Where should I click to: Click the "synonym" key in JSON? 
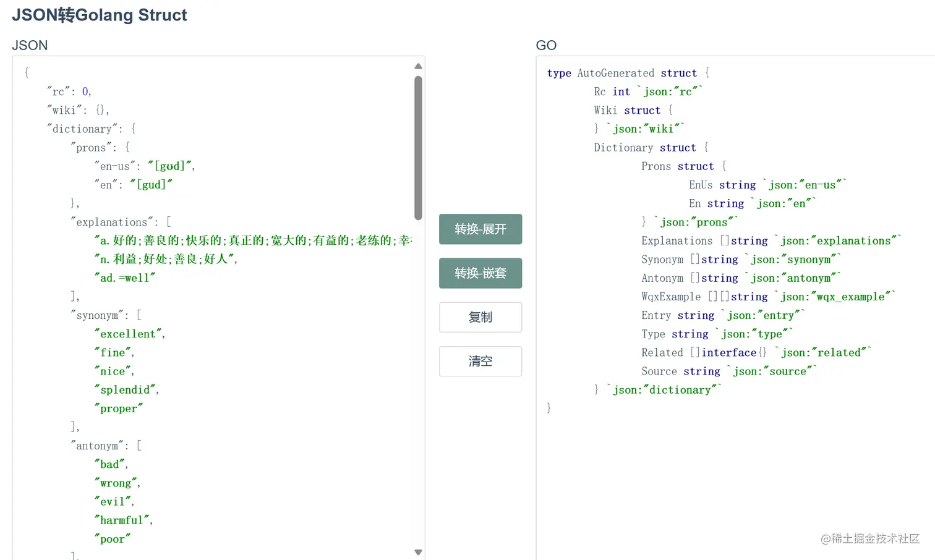pos(98,315)
